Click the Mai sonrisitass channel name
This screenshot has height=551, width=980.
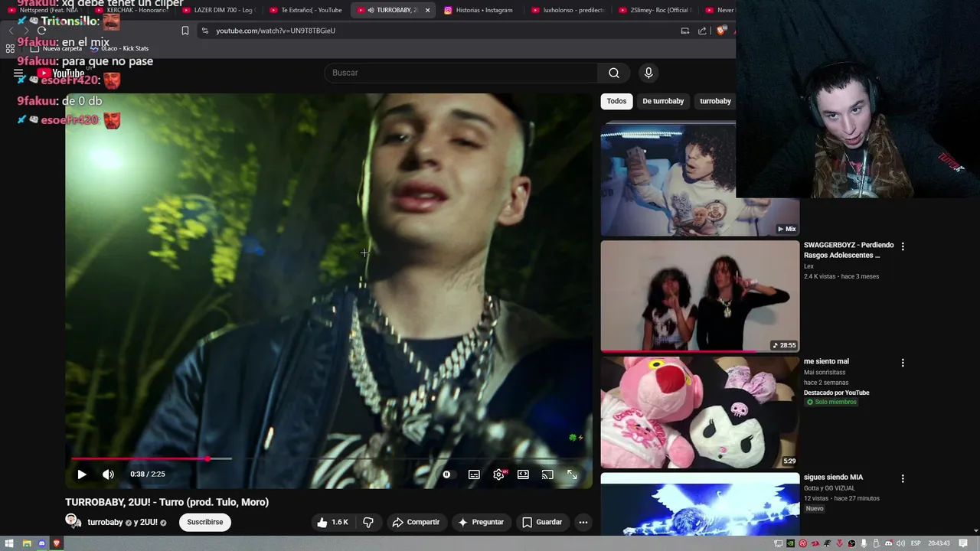pos(825,373)
